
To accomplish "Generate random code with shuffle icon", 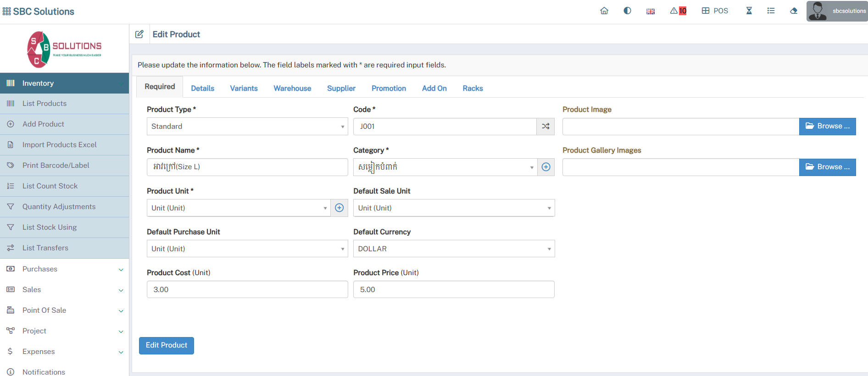I will (545, 127).
